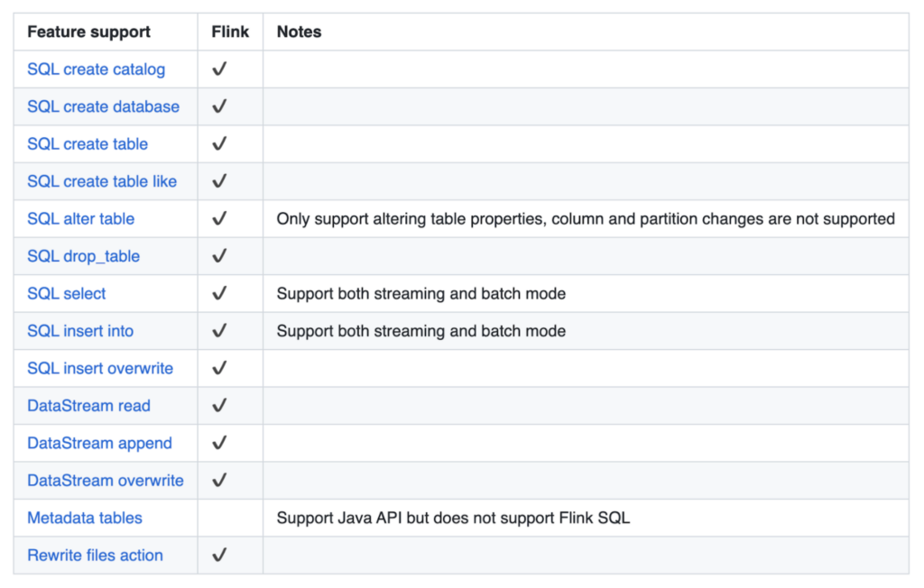Click the checkmark in SQL create catalog row

click(219, 69)
